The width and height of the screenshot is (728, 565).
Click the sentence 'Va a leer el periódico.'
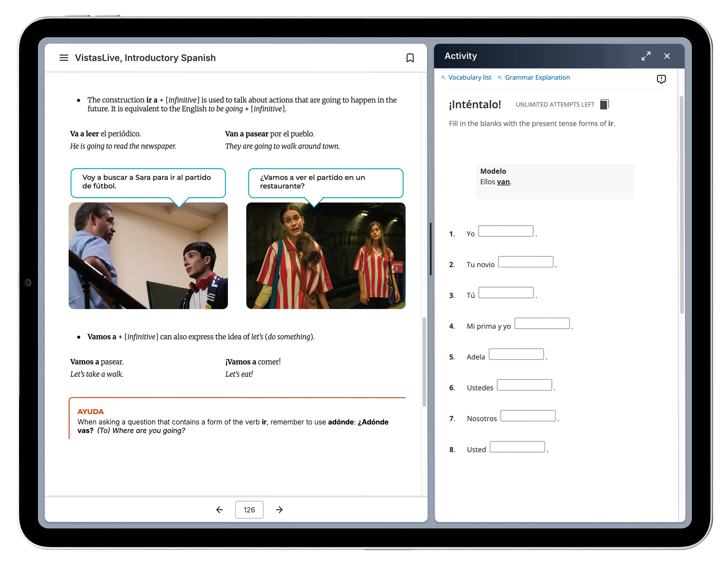(x=105, y=134)
